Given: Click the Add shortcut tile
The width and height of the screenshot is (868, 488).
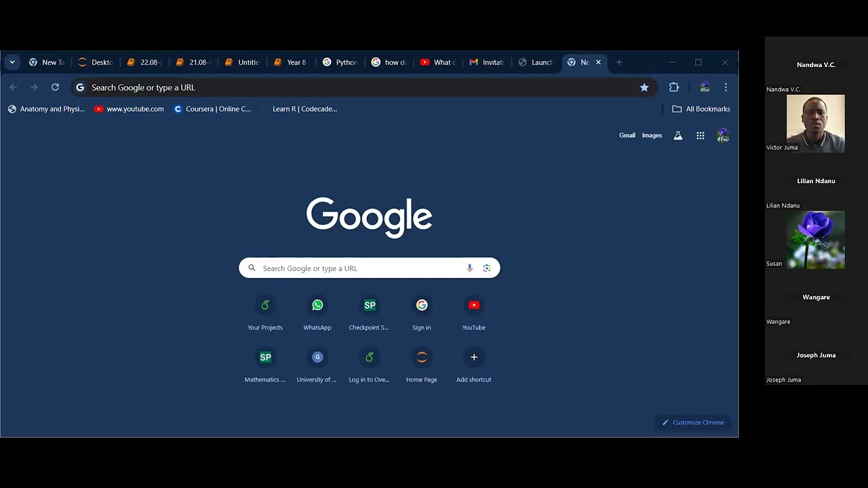Looking at the screenshot, I should pos(474,366).
